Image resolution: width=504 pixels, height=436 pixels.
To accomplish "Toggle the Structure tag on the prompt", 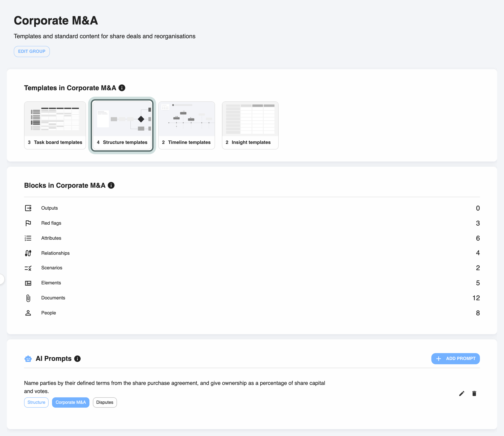I will pyautogui.click(x=36, y=402).
